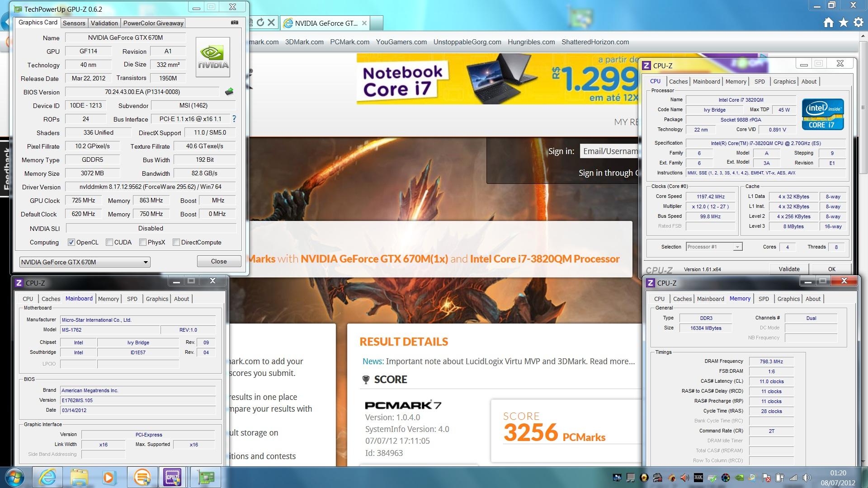Click the Notebook Core i7 banner ad

pyautogui.click(x=497, y=79)
